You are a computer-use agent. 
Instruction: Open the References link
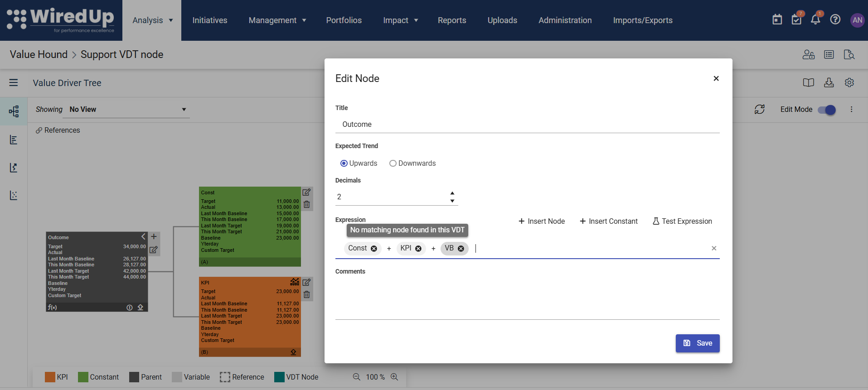point(58,130)
